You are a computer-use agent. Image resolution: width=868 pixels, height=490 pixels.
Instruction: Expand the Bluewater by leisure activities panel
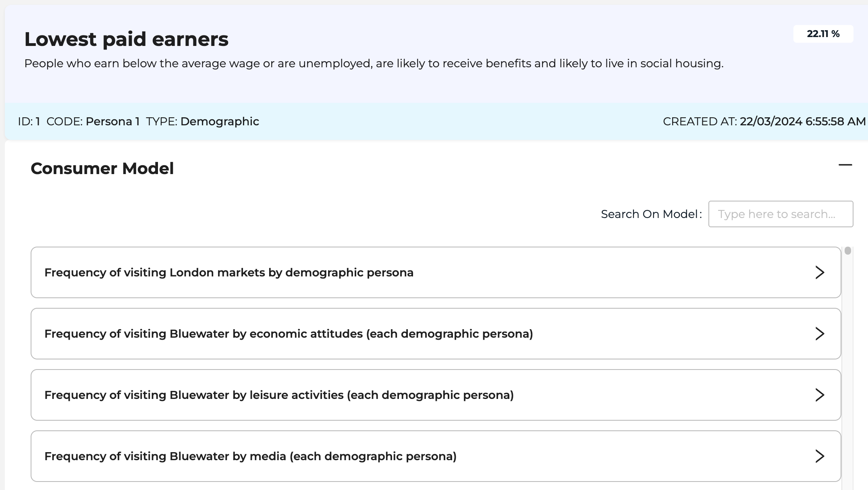pos(279,395)
